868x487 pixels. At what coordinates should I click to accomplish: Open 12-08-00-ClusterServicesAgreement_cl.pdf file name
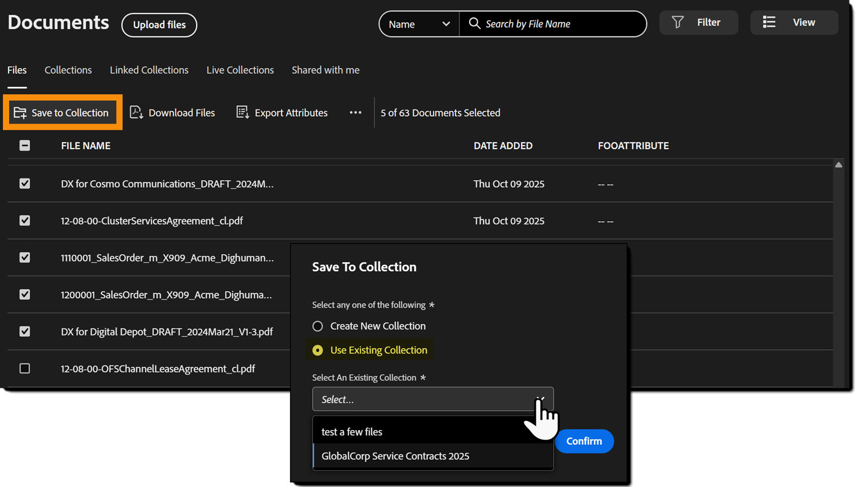[152, 221]
